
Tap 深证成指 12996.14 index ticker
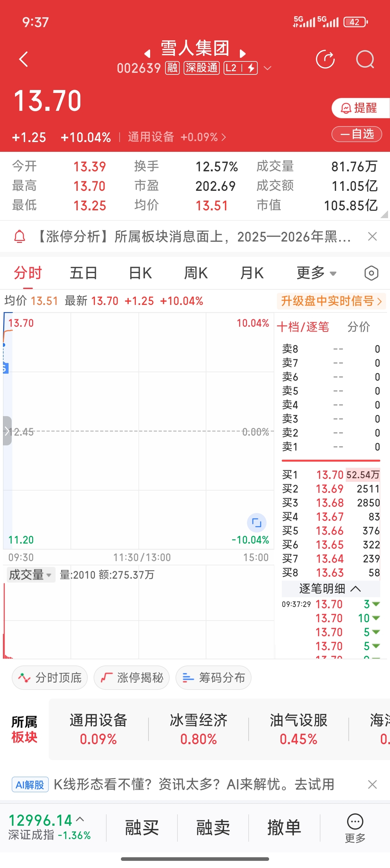(x=49, y=828)
